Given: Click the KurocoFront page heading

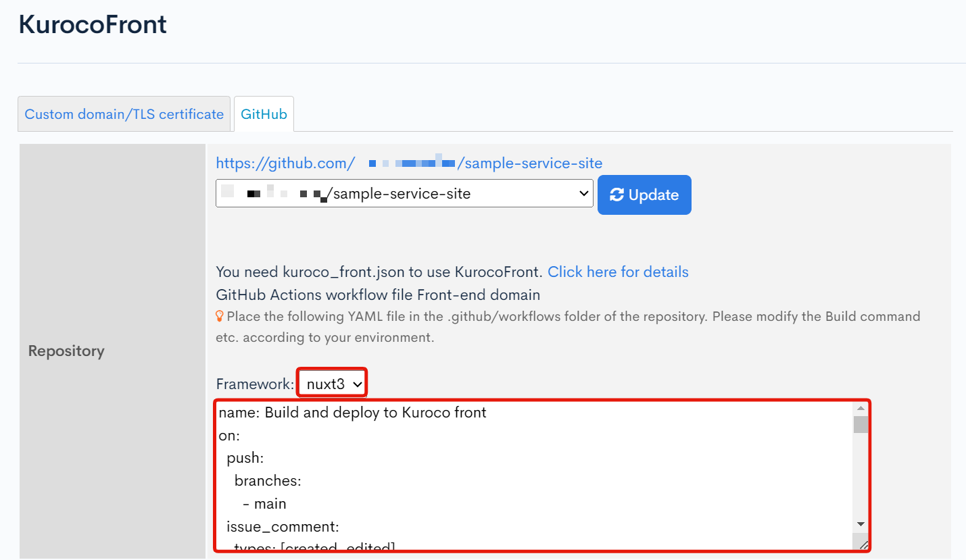Looking at the screenshot, I should (92, 24).
